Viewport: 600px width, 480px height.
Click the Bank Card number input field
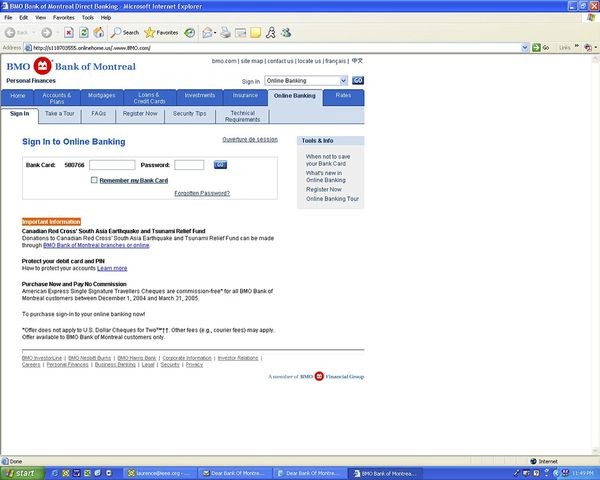(x=112, y=165)
